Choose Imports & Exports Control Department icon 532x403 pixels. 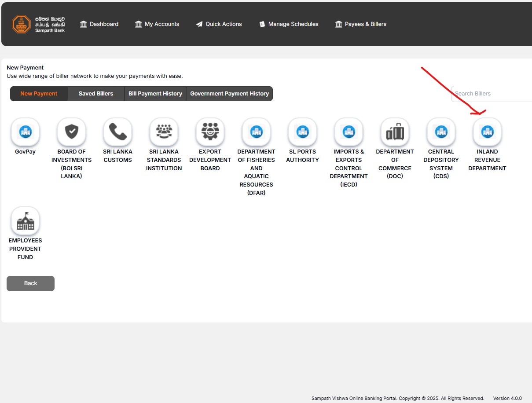(x=349, y=132)
